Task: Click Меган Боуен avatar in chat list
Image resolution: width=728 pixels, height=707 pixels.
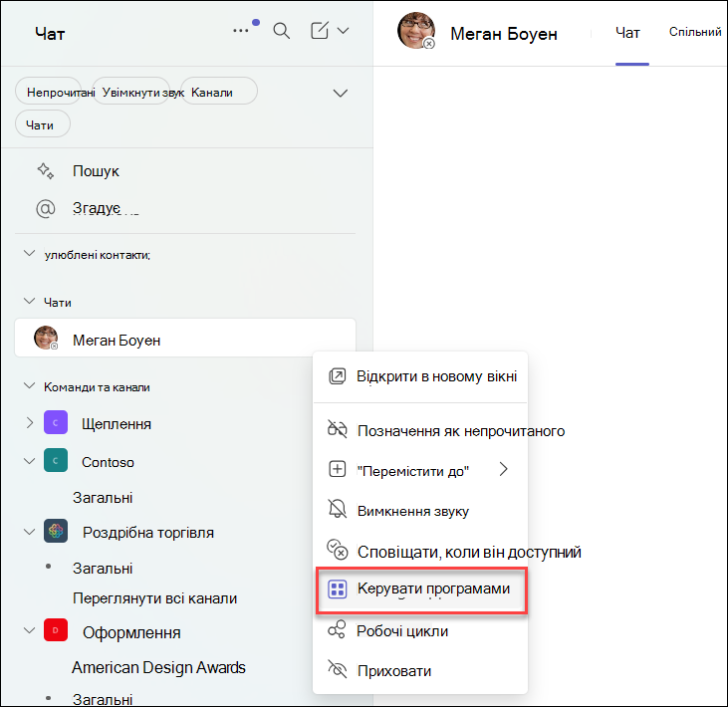Action: pyautogui.click(x=46, y=338)
